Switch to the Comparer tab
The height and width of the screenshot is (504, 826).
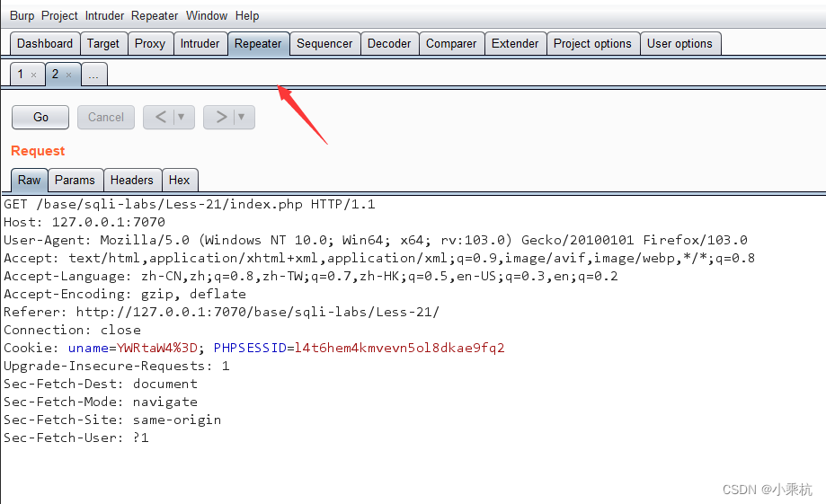click(451, 44)
